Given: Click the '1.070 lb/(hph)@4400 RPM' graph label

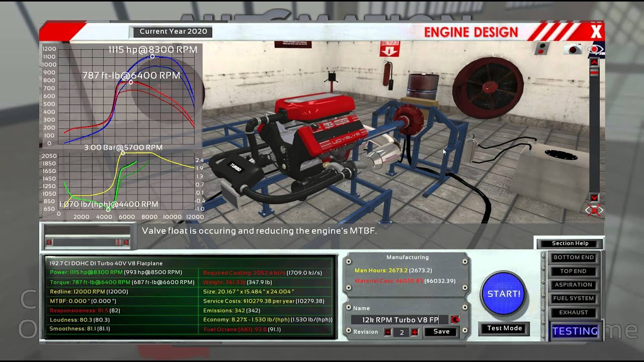Looking at the screenshot, I should [x=109, y=205].
